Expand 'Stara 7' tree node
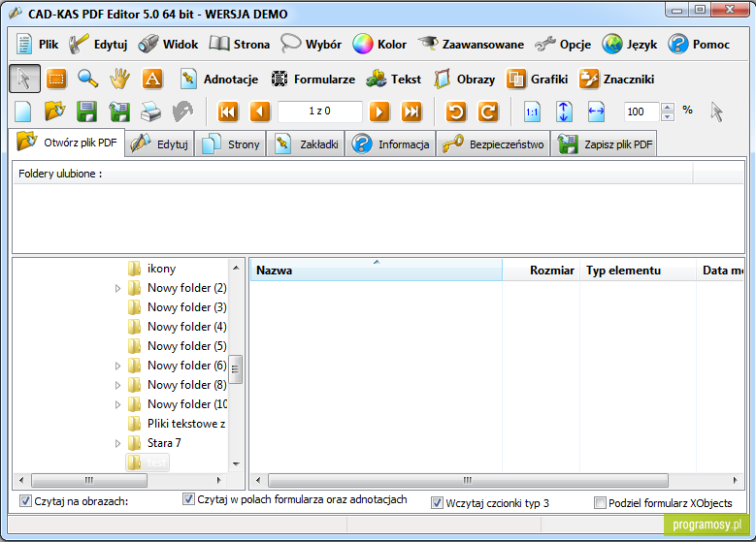This screenshot has height=542, width=756. pyautogui.click(x=117, y=443)
